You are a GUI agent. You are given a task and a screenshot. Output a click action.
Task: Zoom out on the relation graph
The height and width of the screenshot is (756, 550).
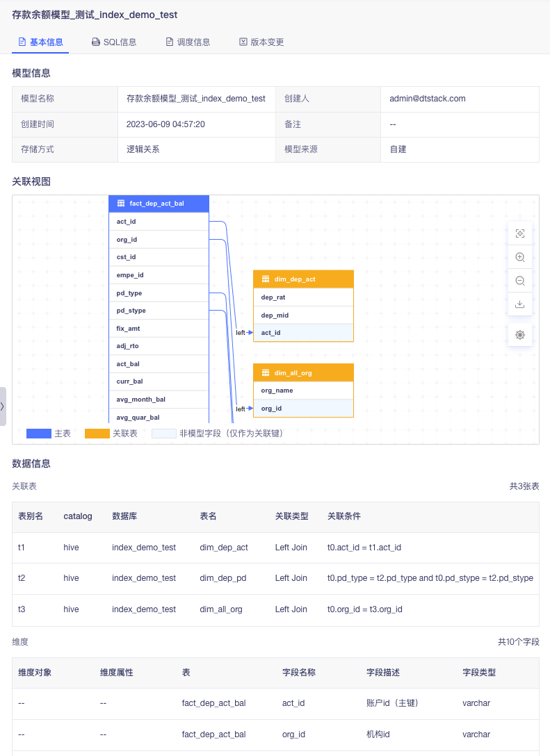[520, 281]
